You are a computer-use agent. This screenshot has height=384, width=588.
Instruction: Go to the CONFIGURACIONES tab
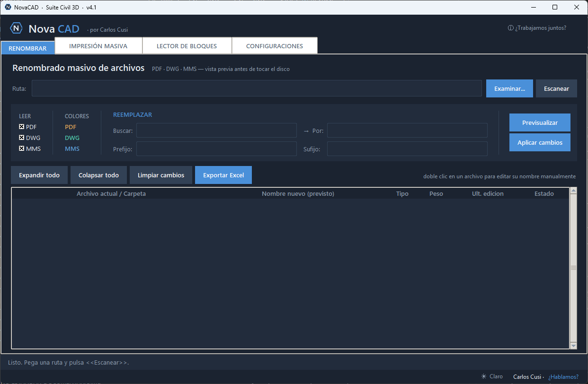[x=275, y=46]
